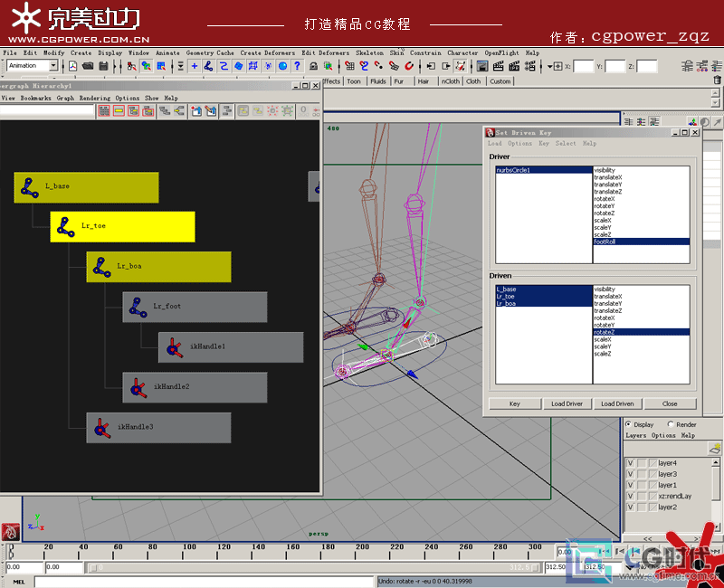The height and width of the screenshot is (588, 724).
Task: Click Hypergraph Frame Selection icon
Action: coord(119,110)
